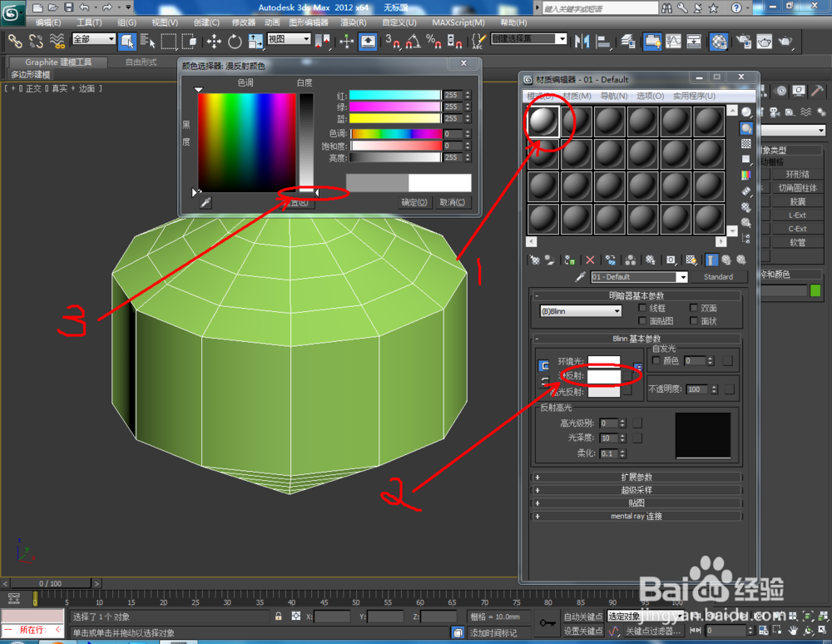
Task: Click 确定(O) in color selector
Action: point(414,202)
